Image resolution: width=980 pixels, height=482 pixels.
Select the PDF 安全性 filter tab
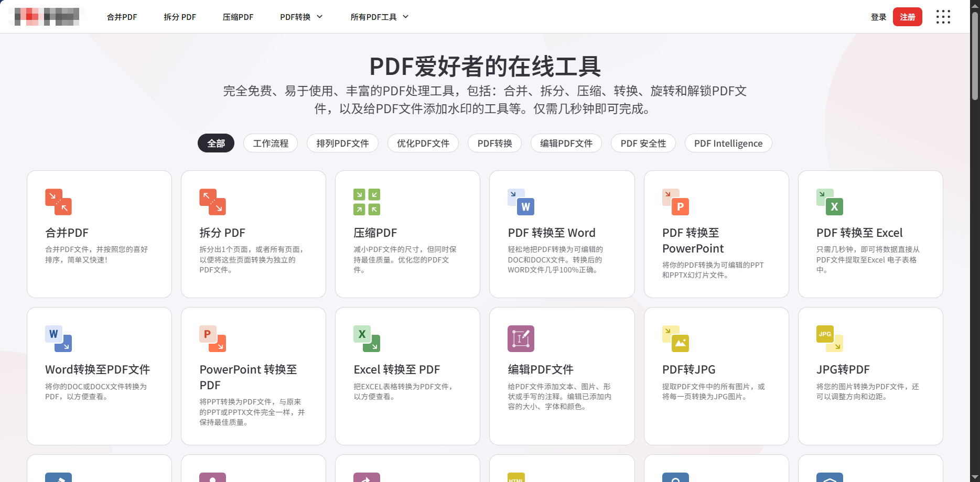(x=643, y=144)
